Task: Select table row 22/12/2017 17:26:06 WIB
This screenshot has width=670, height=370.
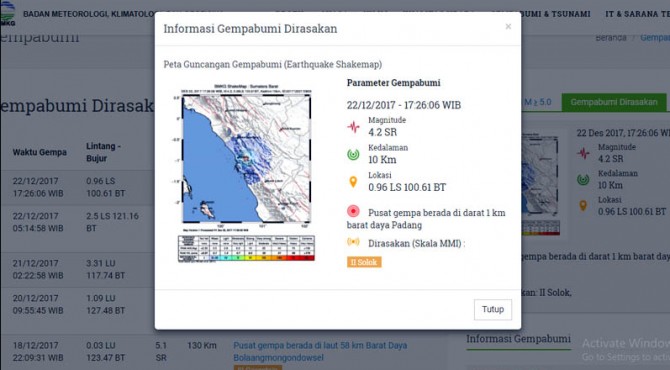Action: point(78,188)
